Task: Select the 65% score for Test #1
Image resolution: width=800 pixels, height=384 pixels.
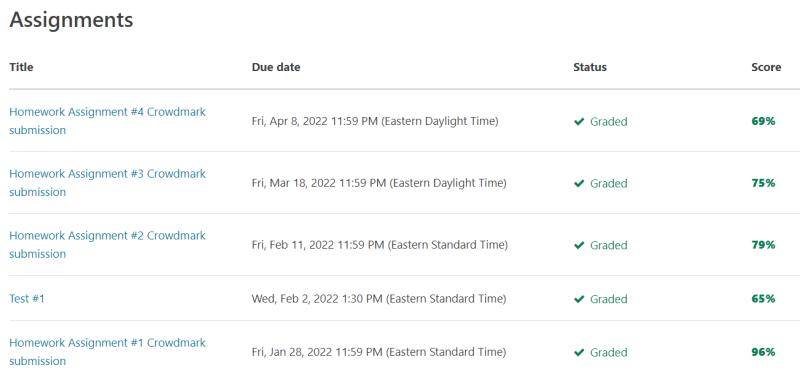Action: tap(763, 299)
